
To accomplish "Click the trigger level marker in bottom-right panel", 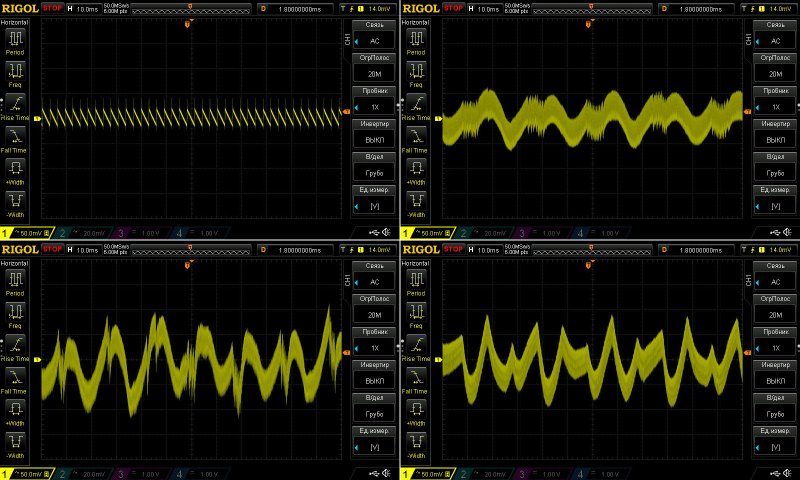I will (746, 353).
